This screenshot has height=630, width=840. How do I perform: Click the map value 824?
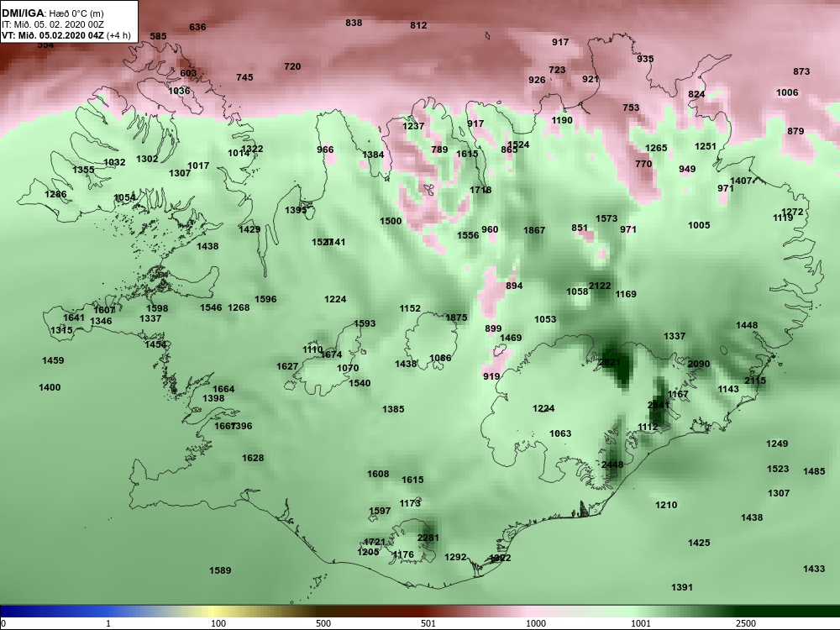tap(696, 94)
